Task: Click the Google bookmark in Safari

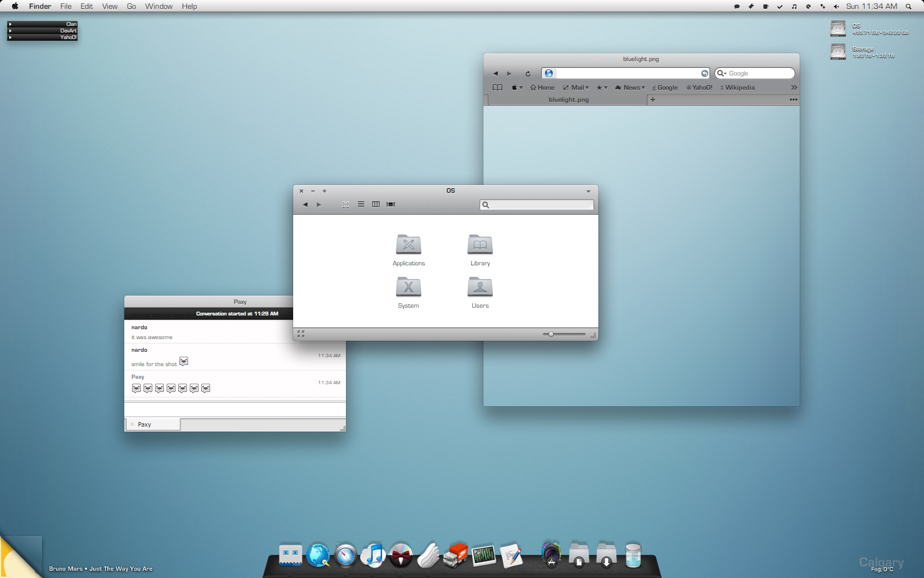Action: click(x=665, y=88)
